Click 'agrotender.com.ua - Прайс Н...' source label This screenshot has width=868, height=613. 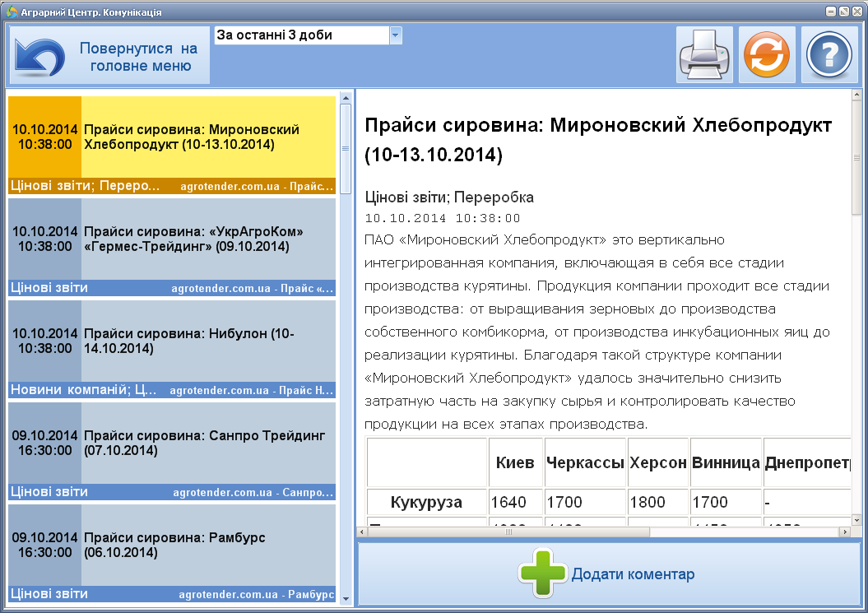point(251,390)
